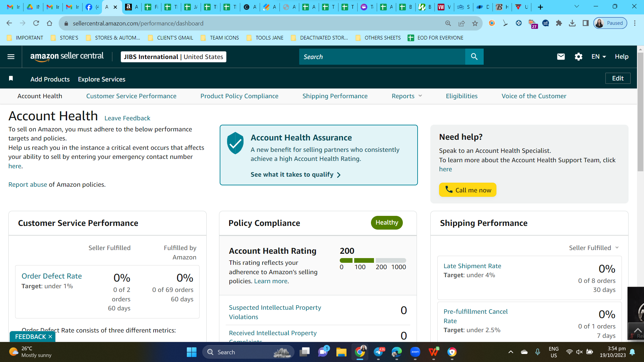Click Help in the header
The height and width of the screenshot is (362, 644).
pos(622,57)
